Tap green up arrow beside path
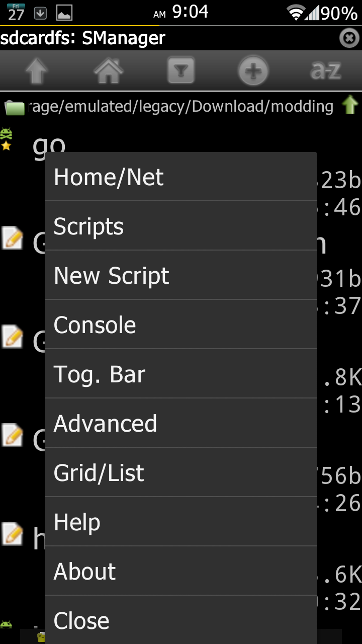 (x=350, y=106)
